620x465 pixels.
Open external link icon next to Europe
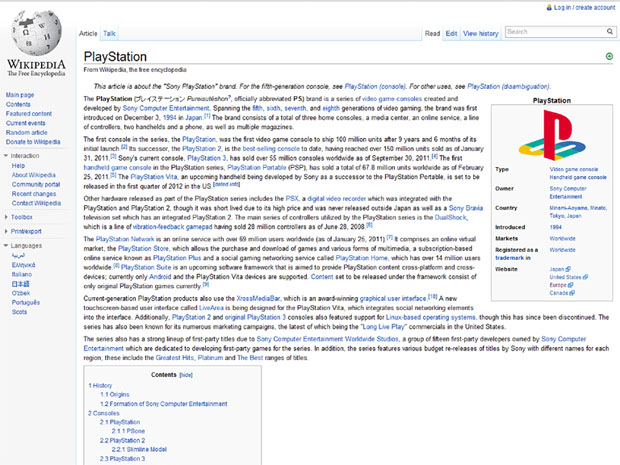pyautogui.click(x=571, y=285)
